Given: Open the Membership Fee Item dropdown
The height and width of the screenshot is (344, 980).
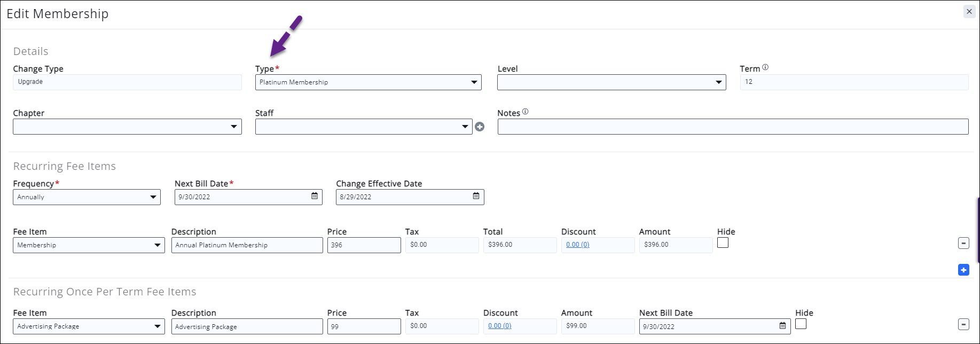Looking at the screenshot, I should coord(89,245).
